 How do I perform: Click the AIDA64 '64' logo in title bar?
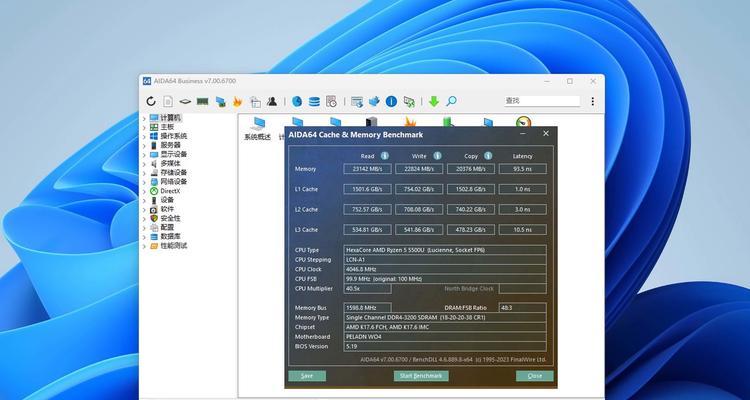point(147,81)
